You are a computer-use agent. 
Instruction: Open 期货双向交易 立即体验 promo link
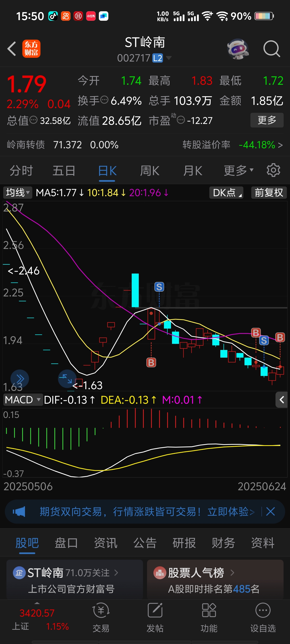[x=147, y=512]
